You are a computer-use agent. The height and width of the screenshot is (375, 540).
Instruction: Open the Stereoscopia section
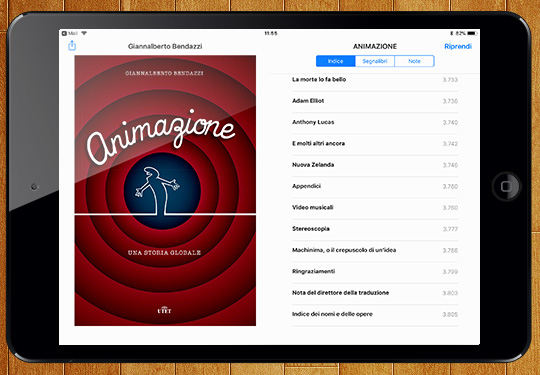tap(375, 229)
